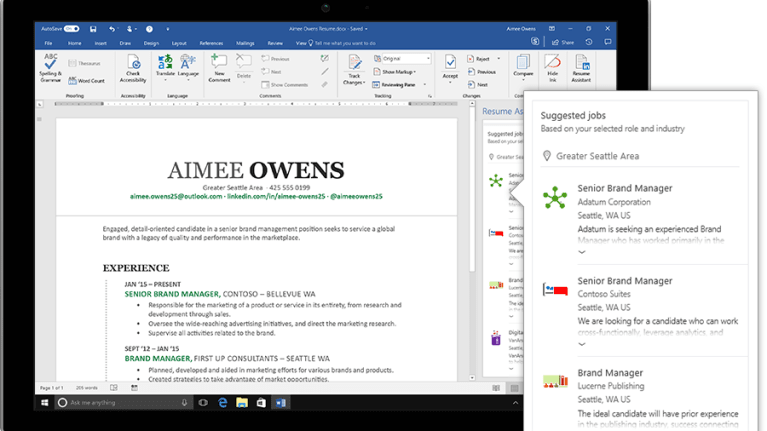This screenshot has width=767, height=431.
Task: Click the vertical scrollbar down arrow
Action: click(x=472, y=378)
